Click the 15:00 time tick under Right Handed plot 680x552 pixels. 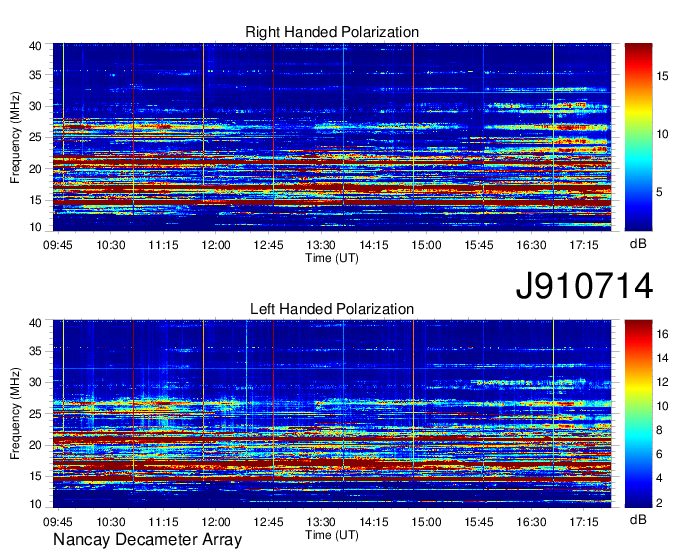click(426, 245)
